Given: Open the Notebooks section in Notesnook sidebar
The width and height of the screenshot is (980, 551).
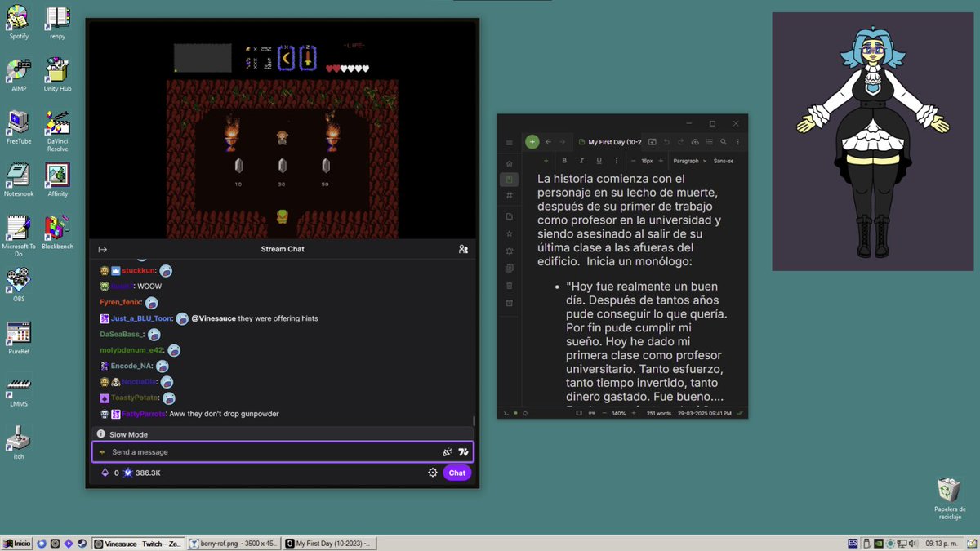Looking at the screenshot, I should coord(510,180).
